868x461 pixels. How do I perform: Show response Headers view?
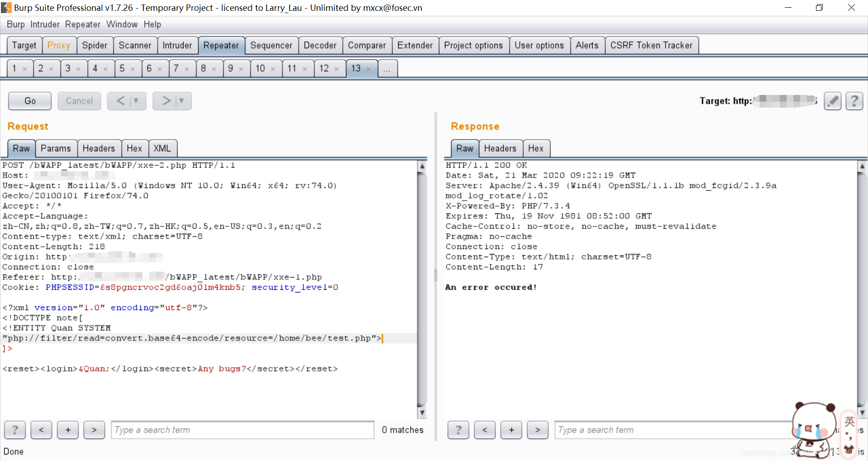click(500, 148)
